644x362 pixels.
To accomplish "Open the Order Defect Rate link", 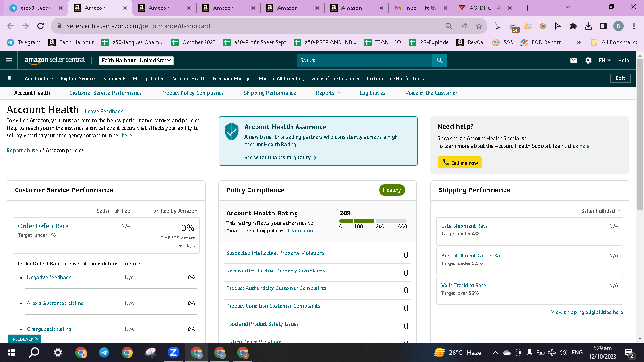I will (43, 226).
